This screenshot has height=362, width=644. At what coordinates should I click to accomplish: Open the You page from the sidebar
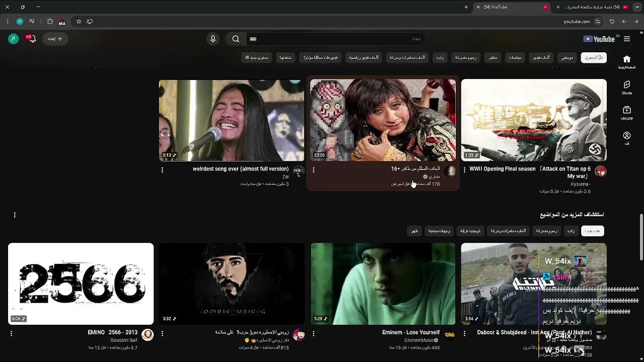(x=626, y=139)
